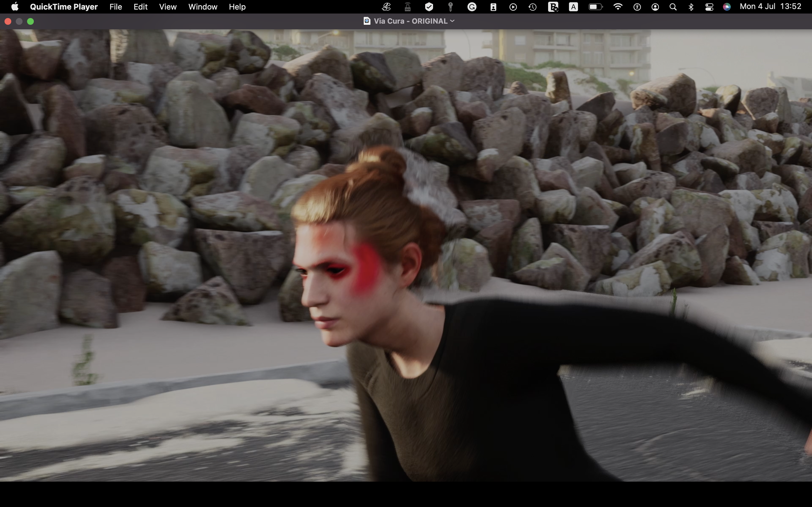
Task: Open Spotlight search magnifier
Action: click(x=673, y=7)
